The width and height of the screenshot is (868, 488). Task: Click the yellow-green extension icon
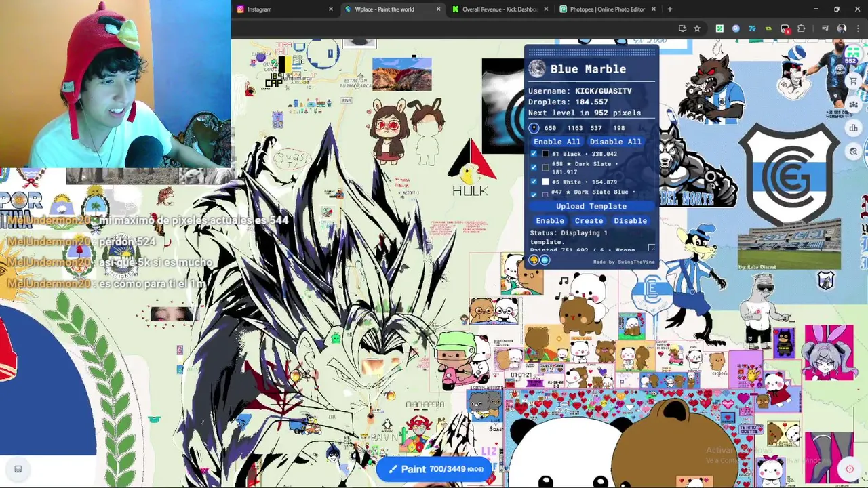pyautogui.click(x=768, y=28)
